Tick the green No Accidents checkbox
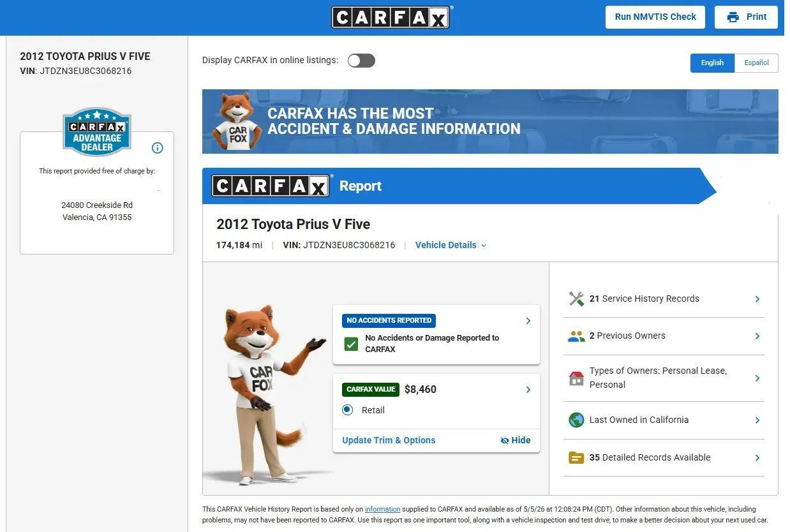 [351, 344]
